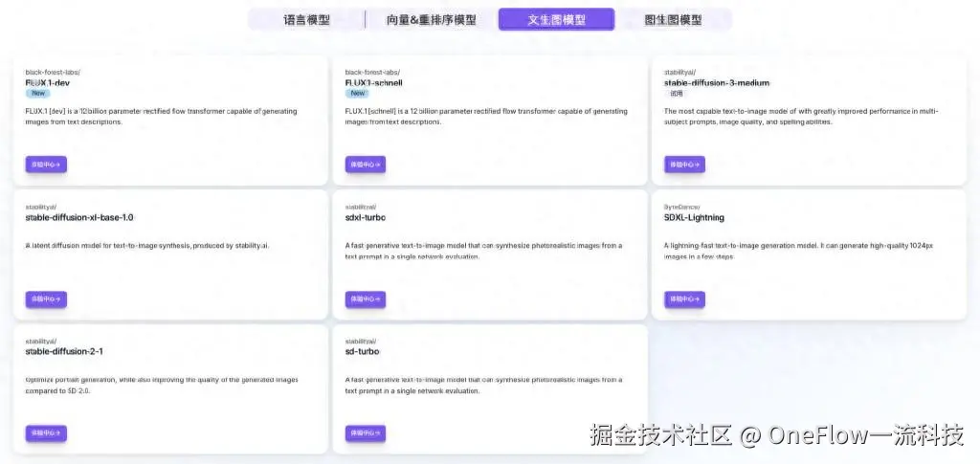Click black-forest-labs/ above FLUX.1-schnell
The image size is (980, 464).
pos(372,72)
